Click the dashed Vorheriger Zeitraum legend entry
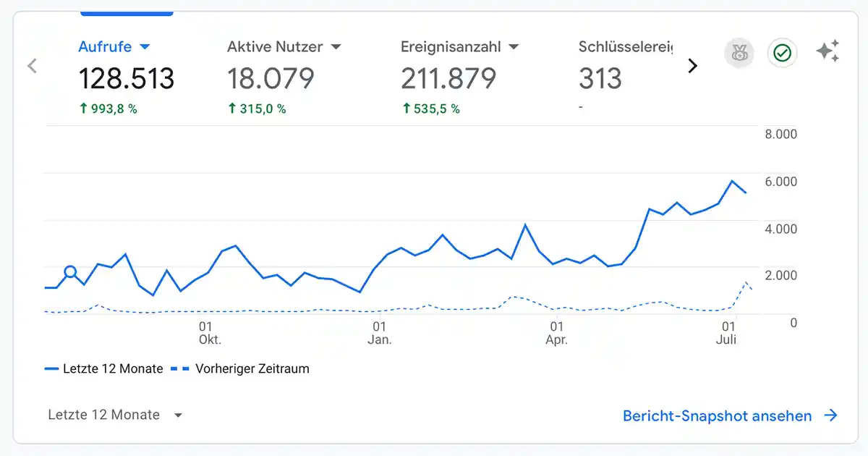The height and width of the screenshot is (456, 868). click(x=241, y=368)
